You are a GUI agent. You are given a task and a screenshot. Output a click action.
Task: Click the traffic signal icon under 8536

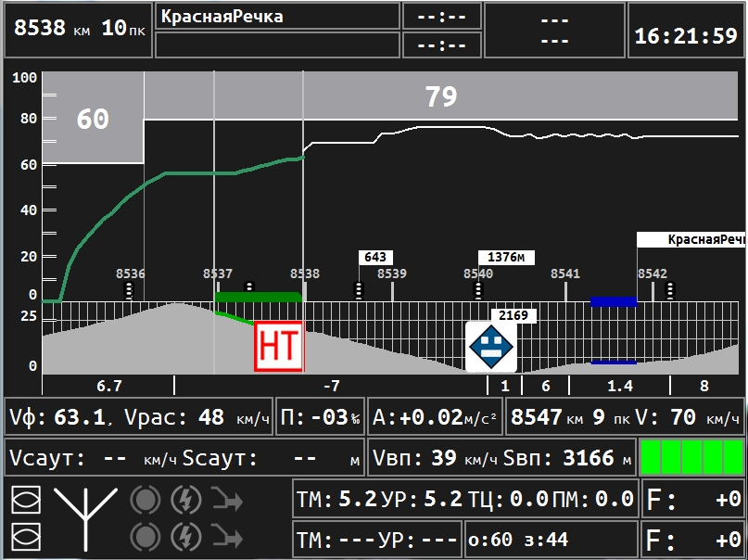pyautogui.click(x=130, y=291)
